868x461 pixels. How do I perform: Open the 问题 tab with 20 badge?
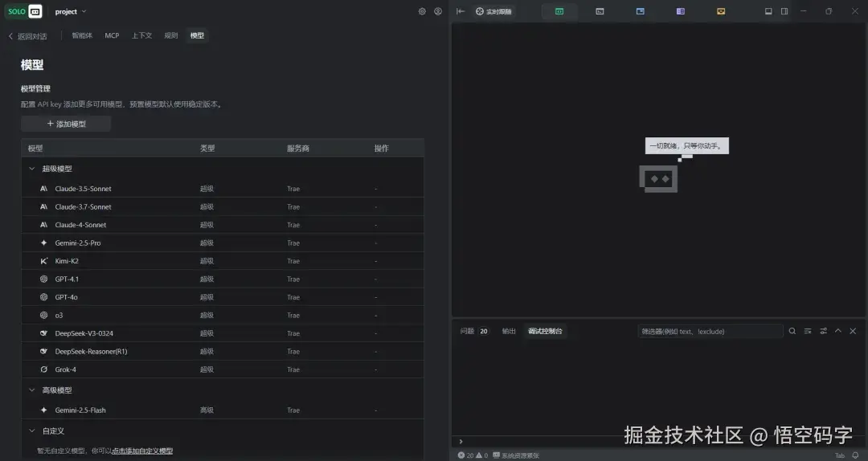[x=474, y=331]
